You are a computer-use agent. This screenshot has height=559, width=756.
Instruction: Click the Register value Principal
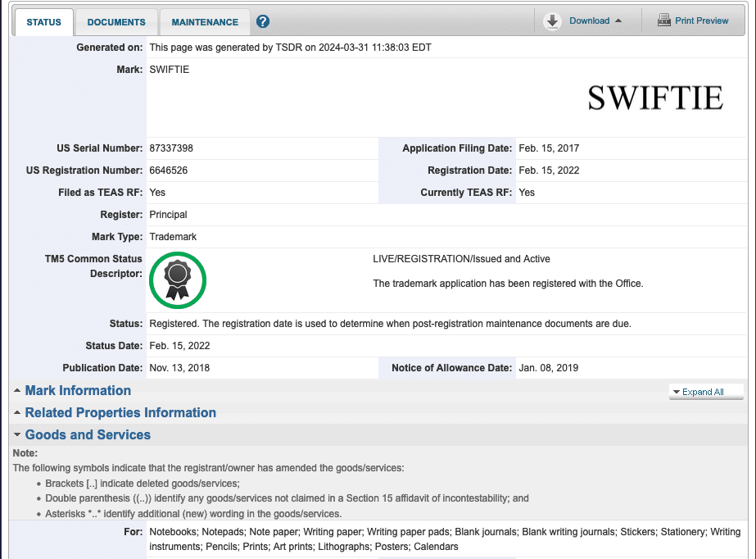[168, 215]
